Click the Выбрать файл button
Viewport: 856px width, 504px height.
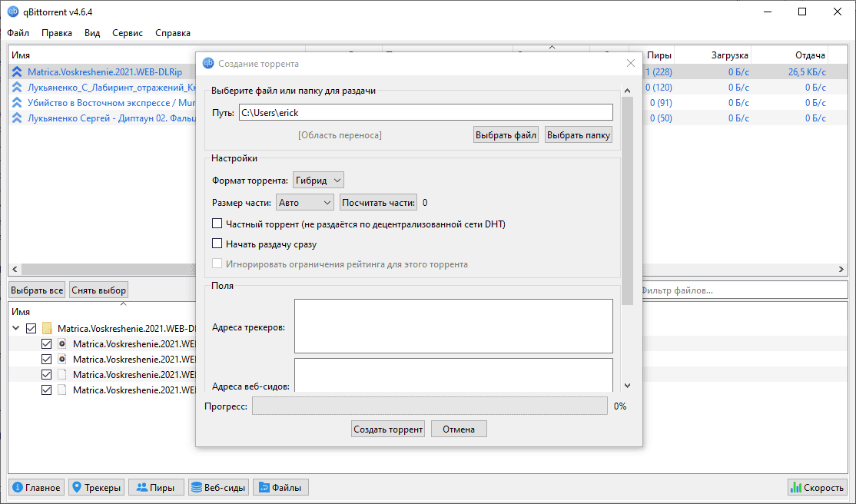(x=506, y=135)
